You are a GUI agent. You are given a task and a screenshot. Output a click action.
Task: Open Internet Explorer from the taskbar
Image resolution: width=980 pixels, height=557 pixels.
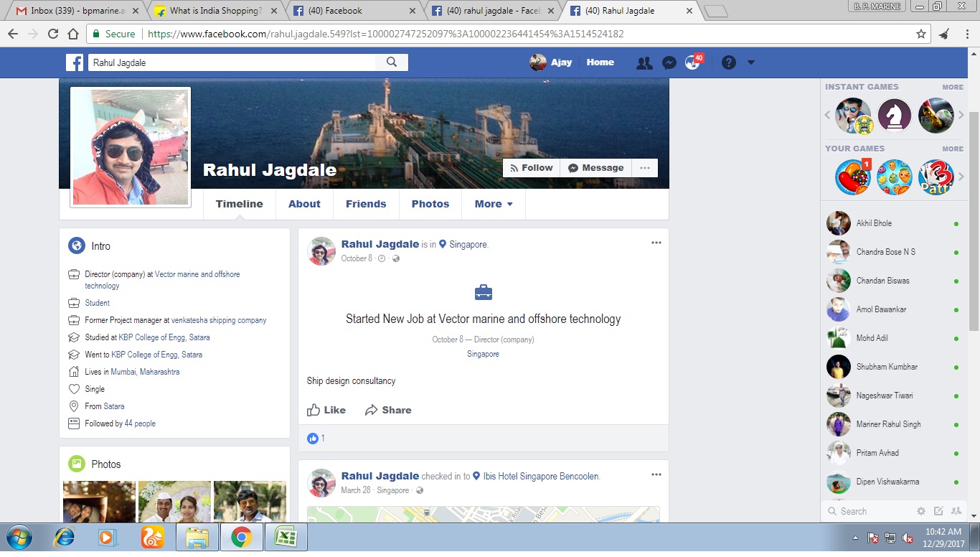point(65,537)
